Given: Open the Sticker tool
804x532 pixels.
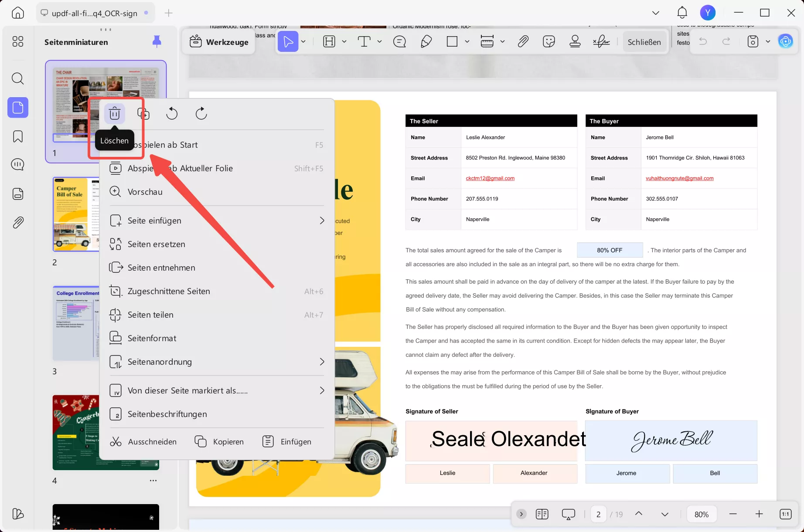Looking at the screenshot, I should [x=548, y=41].
